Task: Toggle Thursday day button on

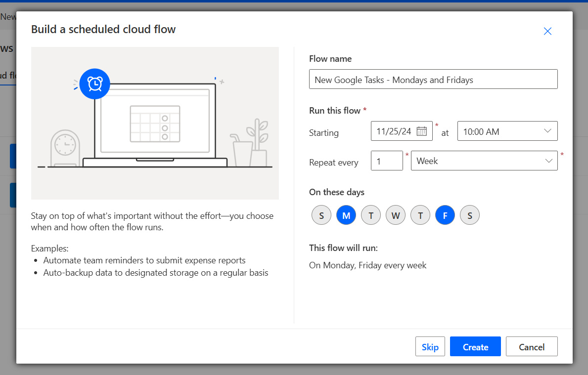Action: point(420,215)
